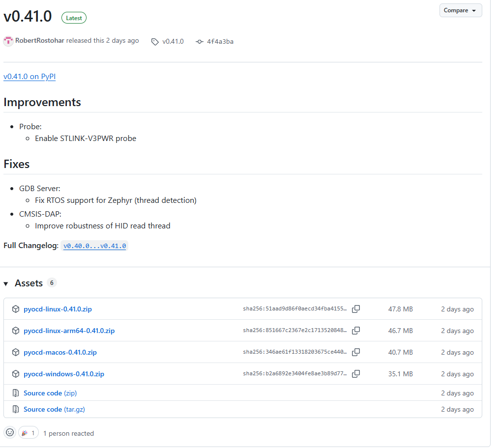Click the v0.41.0 release title

(28, 17)
